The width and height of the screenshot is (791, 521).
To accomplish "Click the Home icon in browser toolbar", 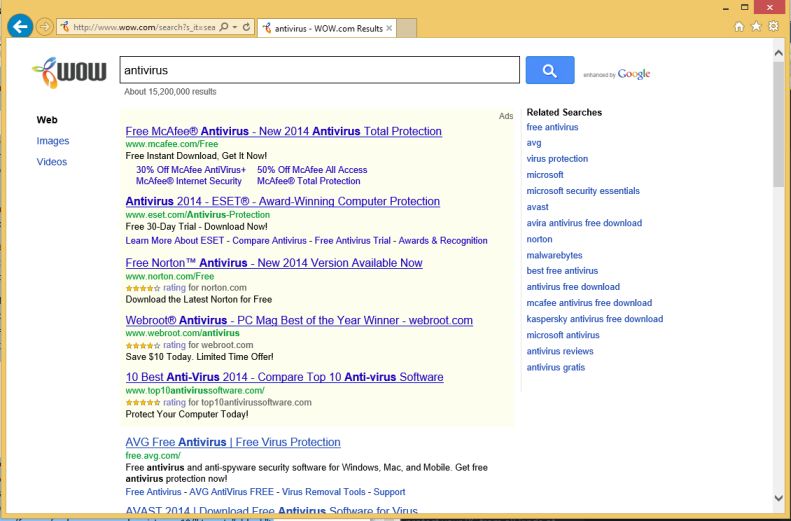I will 739,27.
